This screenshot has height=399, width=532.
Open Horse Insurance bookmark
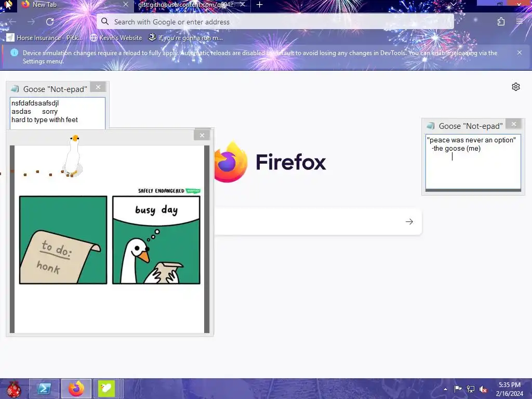45,37
